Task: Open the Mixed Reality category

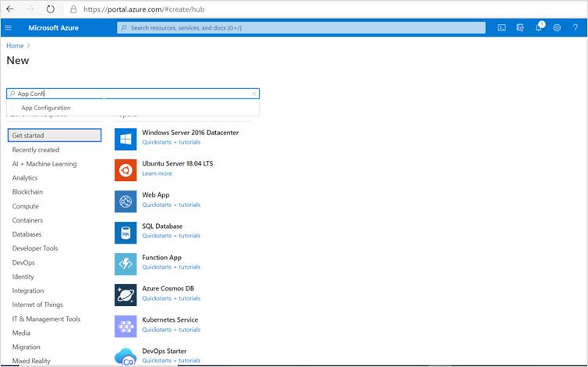Action: pyautogui.click(x=31, y=361)
